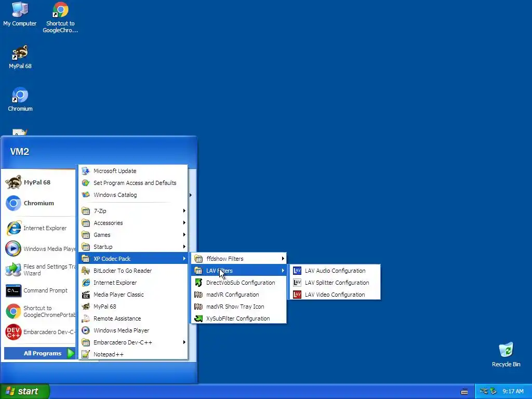
Task: Open XySubFilter Configuration
Action: point(239,318)
